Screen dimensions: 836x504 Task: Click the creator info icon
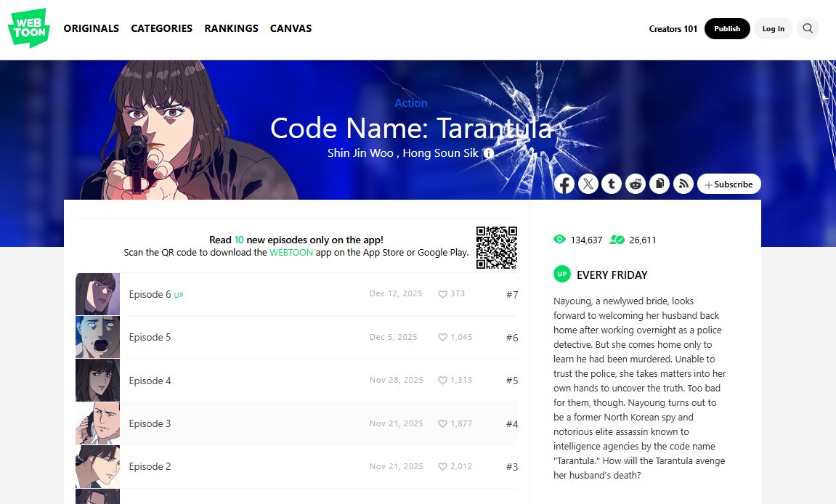click(x=488, y=153)
